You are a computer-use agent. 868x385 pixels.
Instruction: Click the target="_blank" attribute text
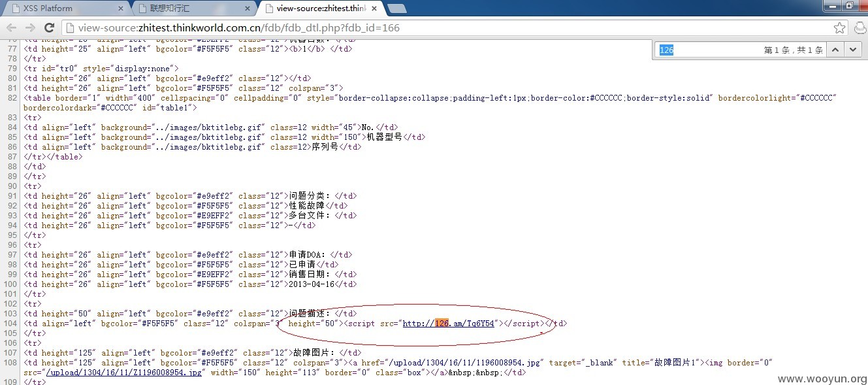[x=580, y=363]
